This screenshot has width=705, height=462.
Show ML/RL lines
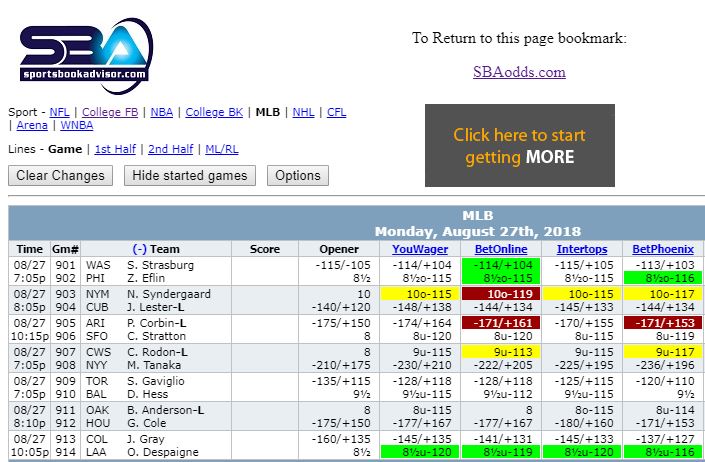(222, 149)
